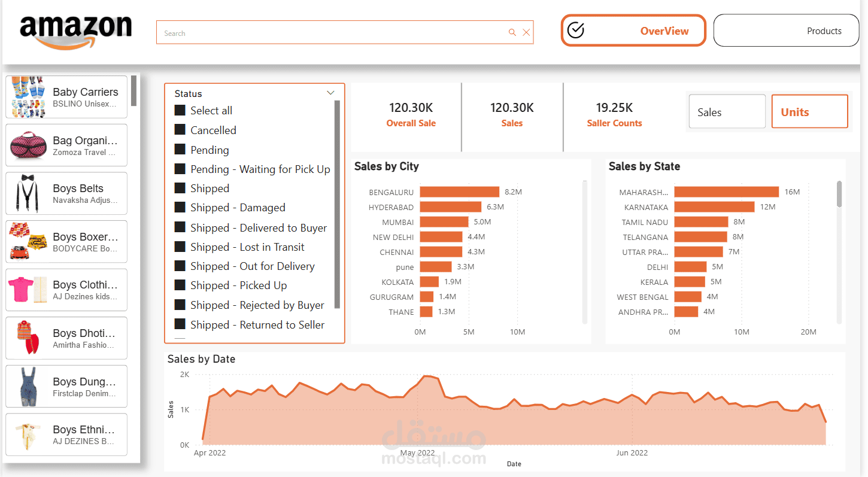Click the Sales by City title
Image resolution: width=868 pixels, height=477 pixels.
(387, 166)
